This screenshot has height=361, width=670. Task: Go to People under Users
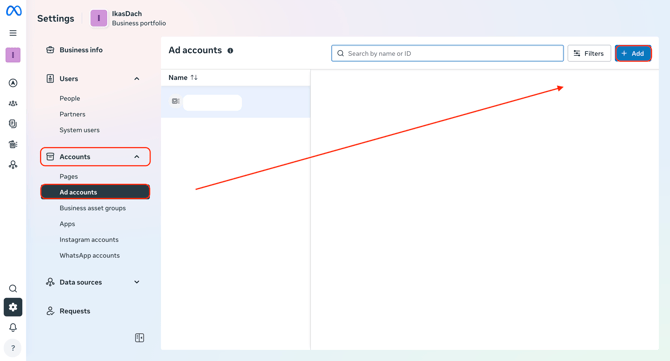(70, 98)
